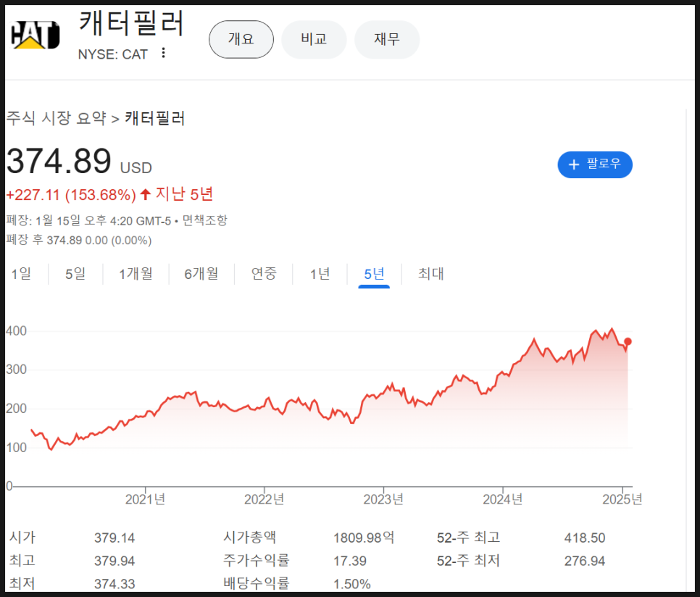Image resolution: width=700 pixels, height=597 pixels.
Task: Select the 개요 tab
Action: click(241, 39)
